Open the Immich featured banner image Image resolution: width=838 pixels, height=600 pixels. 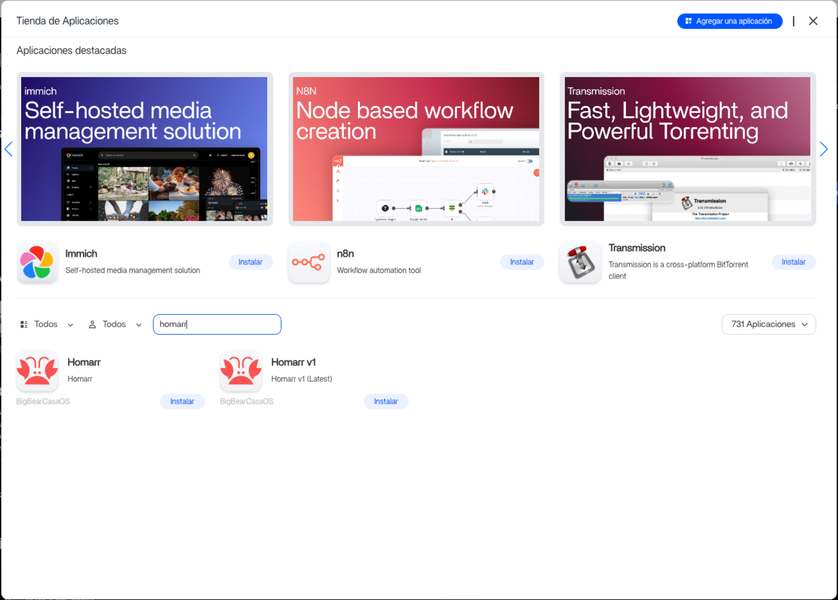coord(144,149)
